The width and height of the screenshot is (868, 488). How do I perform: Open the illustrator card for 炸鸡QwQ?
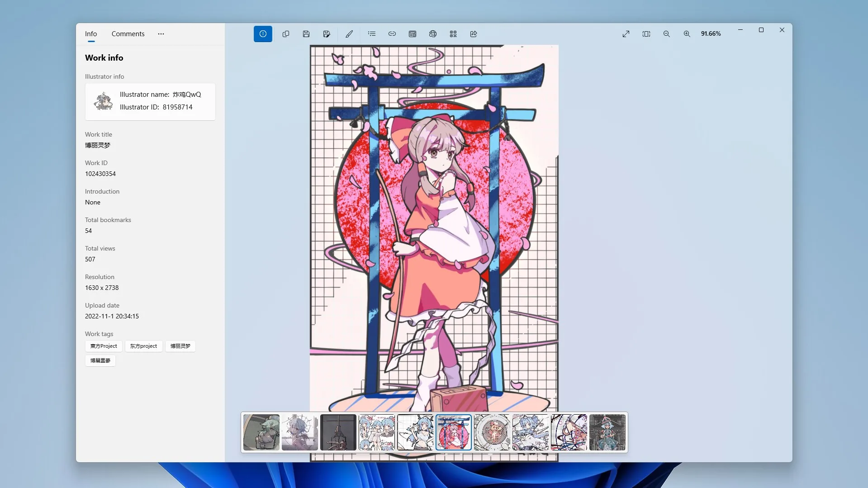pyautogui.click(x=150, y=101)
